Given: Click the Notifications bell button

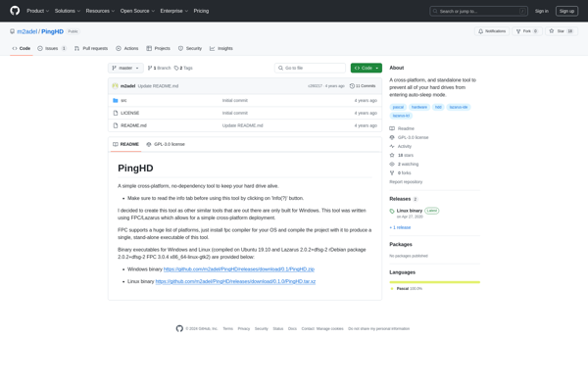Looking at the screenshot, I should [492, 31].
